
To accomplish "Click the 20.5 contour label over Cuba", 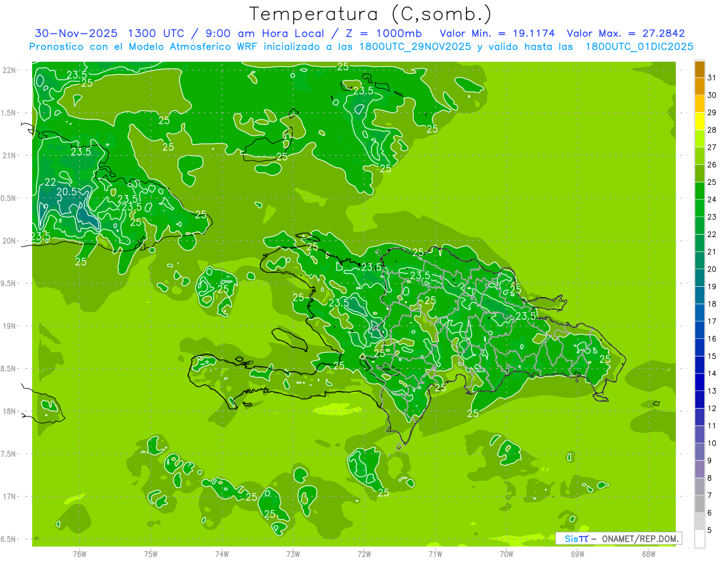I will tap(66, 192).
